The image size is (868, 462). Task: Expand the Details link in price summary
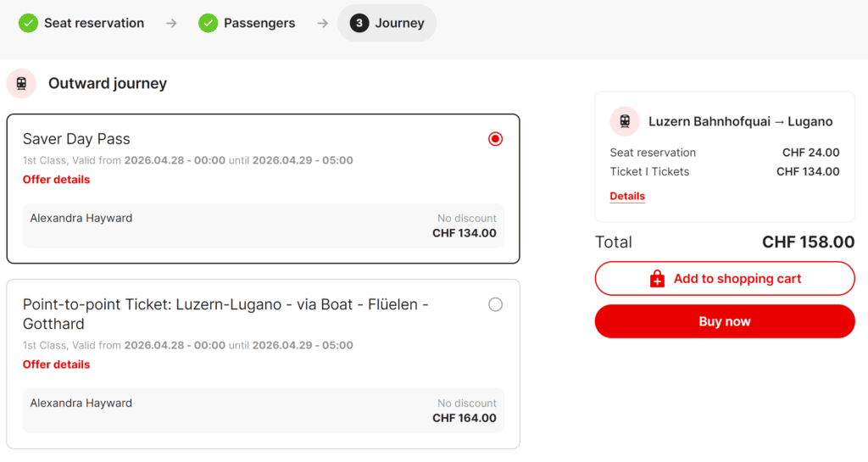coord(627,196)
